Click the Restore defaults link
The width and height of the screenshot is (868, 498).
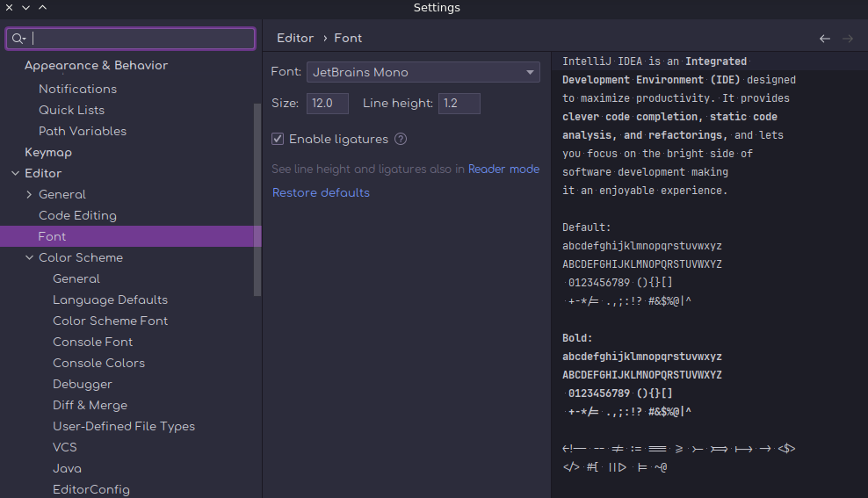pyautogui.click(x=321, y=192)
